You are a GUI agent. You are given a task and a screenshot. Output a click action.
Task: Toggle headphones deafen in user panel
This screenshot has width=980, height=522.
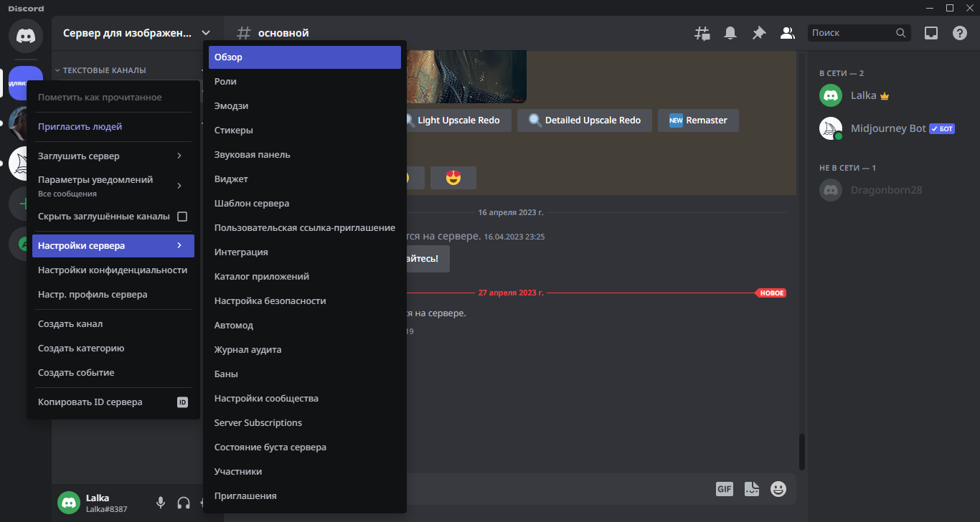[x=184, y=503]
